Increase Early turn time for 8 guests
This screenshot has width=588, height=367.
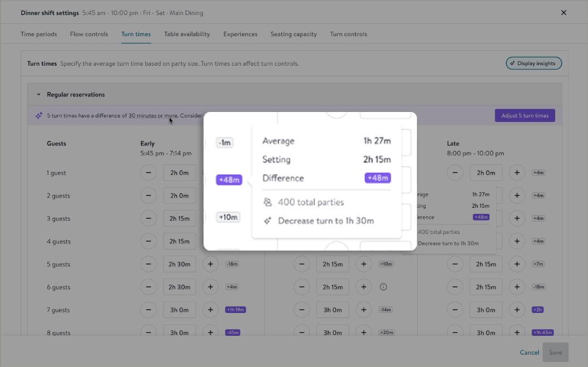click(210, 332)
